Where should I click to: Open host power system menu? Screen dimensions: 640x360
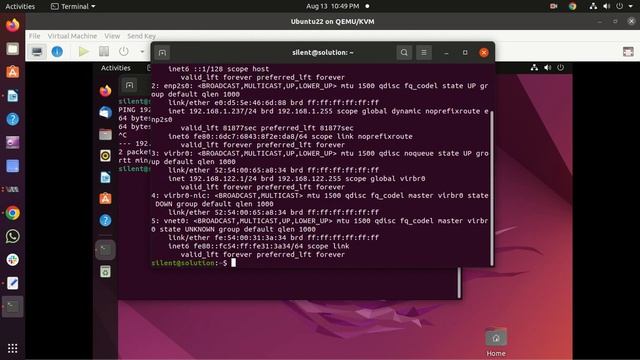[620, 6]
